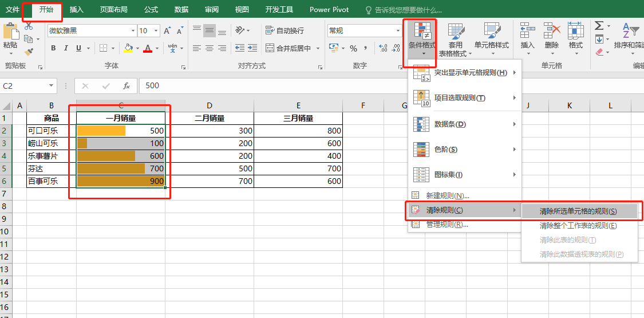This screenshot has width=644, height=318.
Task: Click the Cut scissors icon
Action: (29, 26)
